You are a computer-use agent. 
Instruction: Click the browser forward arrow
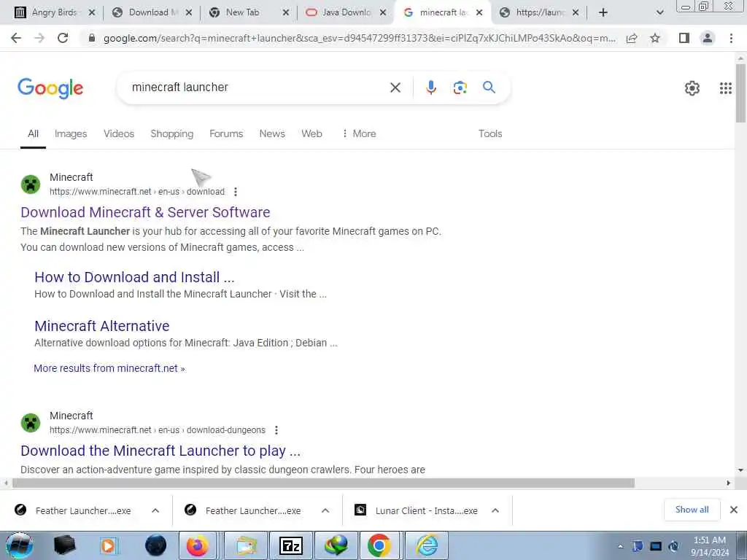[39, 38]
